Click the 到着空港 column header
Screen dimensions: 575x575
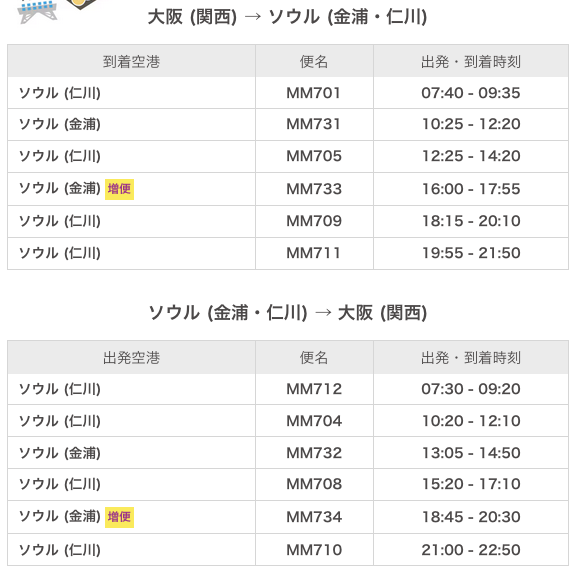point(131,62)
